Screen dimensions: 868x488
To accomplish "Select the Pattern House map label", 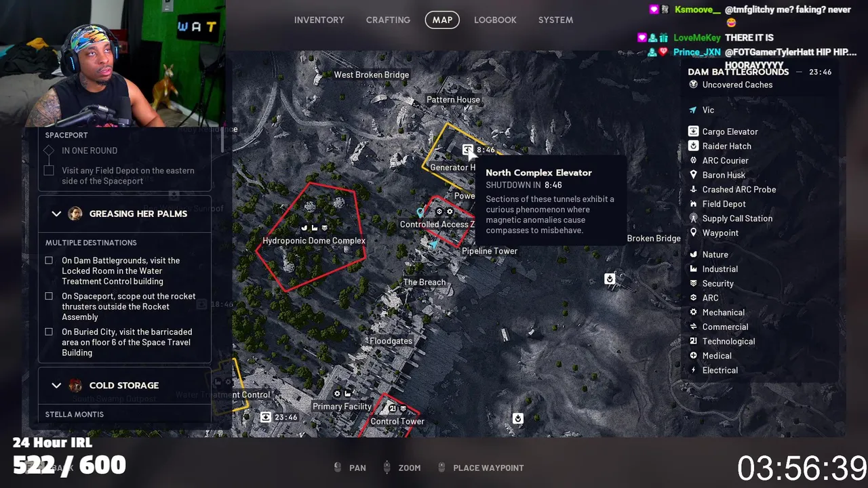I will click(x=453, y=100).
